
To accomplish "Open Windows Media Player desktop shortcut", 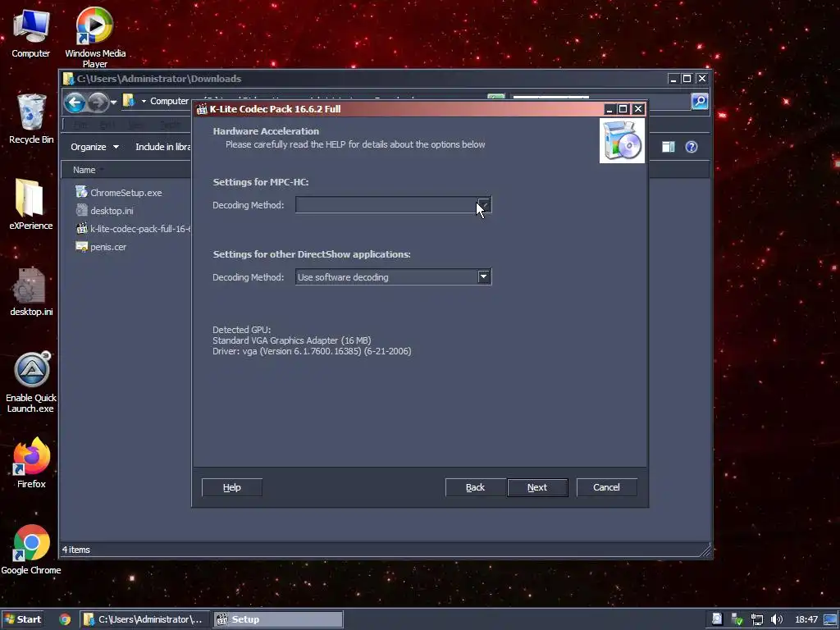I will (95, 36).
